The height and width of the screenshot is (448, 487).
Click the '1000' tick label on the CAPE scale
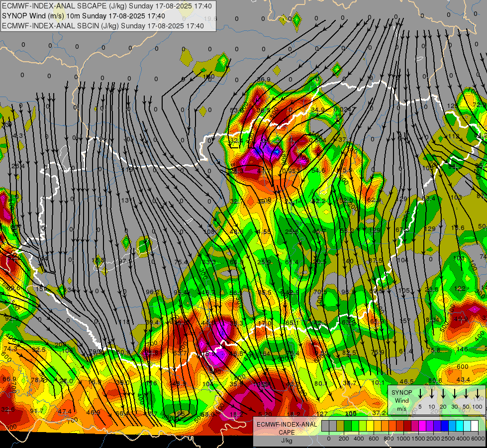(403, 439)
